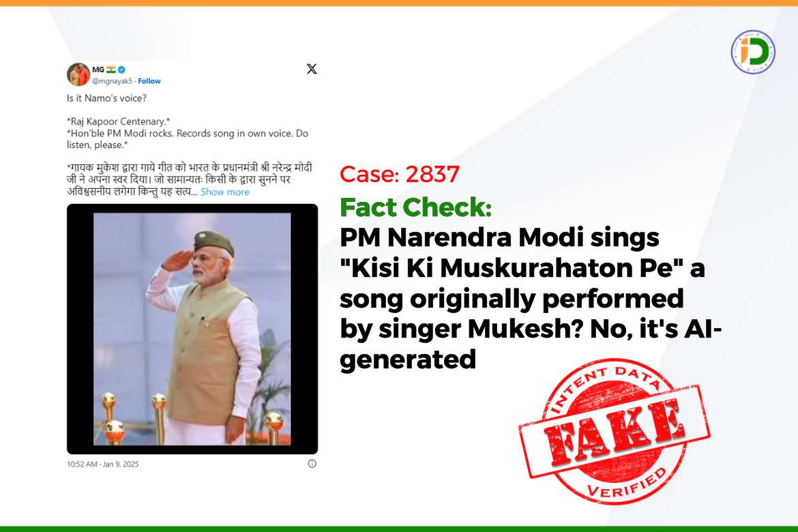This screenshot has width=798, height=532.
Task: Click the X logo on the tweet
Action: (x=312, y=69)
